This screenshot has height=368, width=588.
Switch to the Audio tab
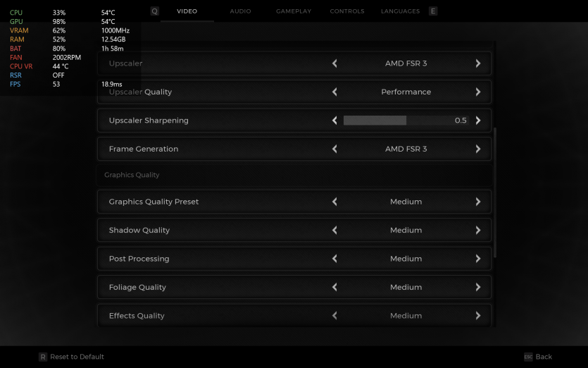(x=240, y=11)
